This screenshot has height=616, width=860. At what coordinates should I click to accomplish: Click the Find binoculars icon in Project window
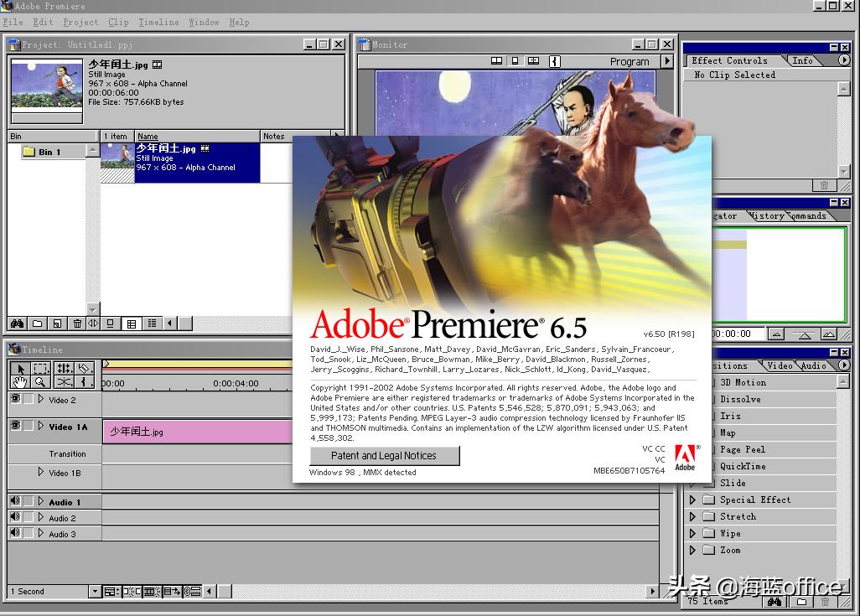click(x=17, y=324)
